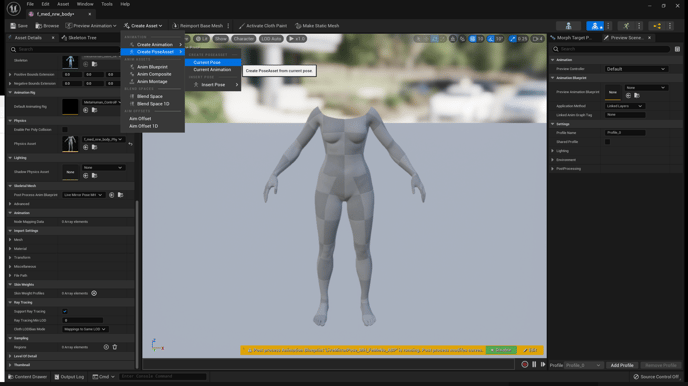This screenshot has width=688, height=386.
Task: Open the Tools menu
Action: pyautogui.click(x=107, y=4)
